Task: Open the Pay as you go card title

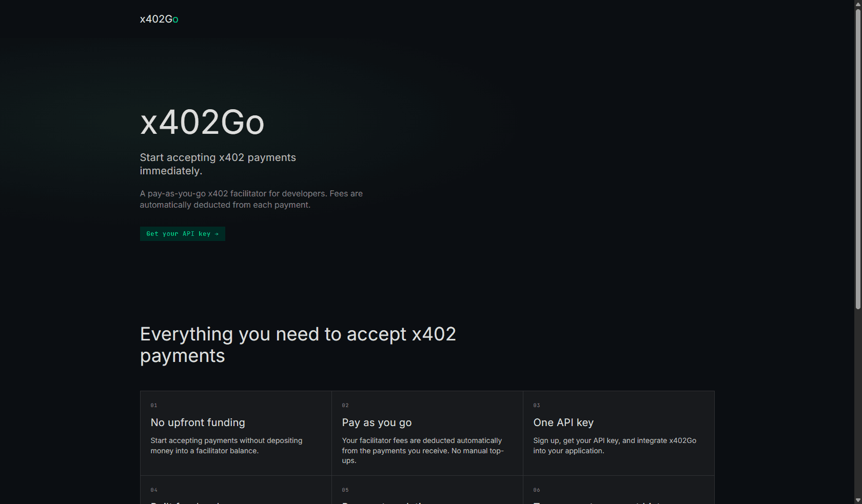Action: click(377, 422)
